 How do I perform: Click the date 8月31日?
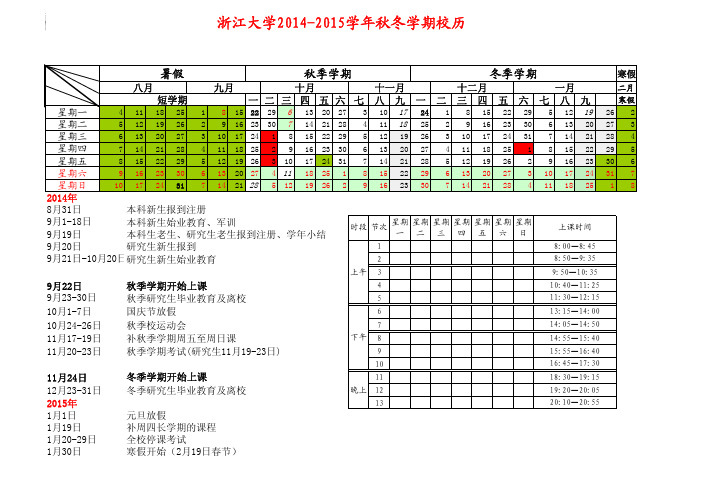(64, 210)
